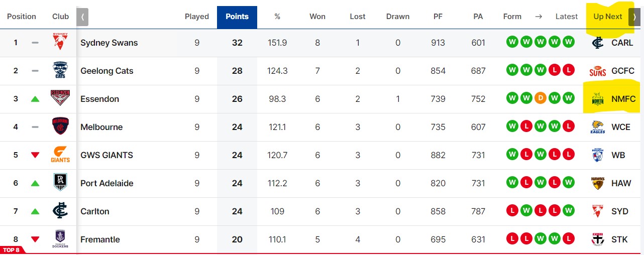This screenshot has width=644, height=255.
Task: Click the Essendon club logo
Action: (60, 98)
